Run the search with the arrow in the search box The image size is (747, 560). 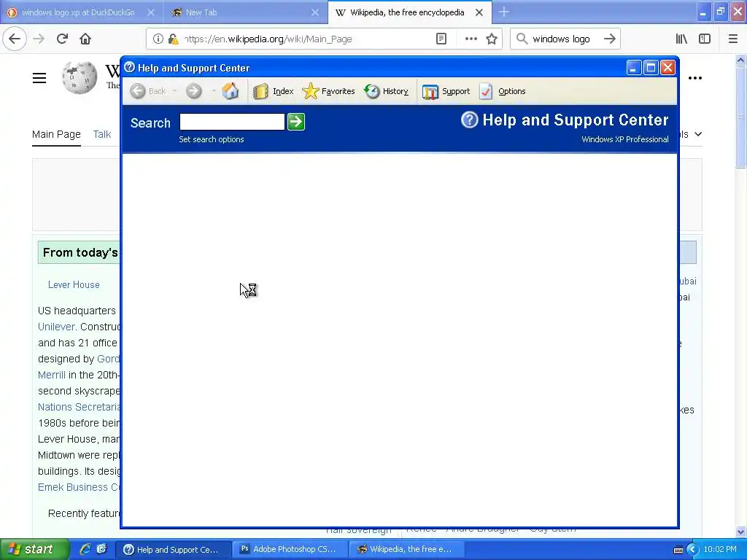click(610, 39)
